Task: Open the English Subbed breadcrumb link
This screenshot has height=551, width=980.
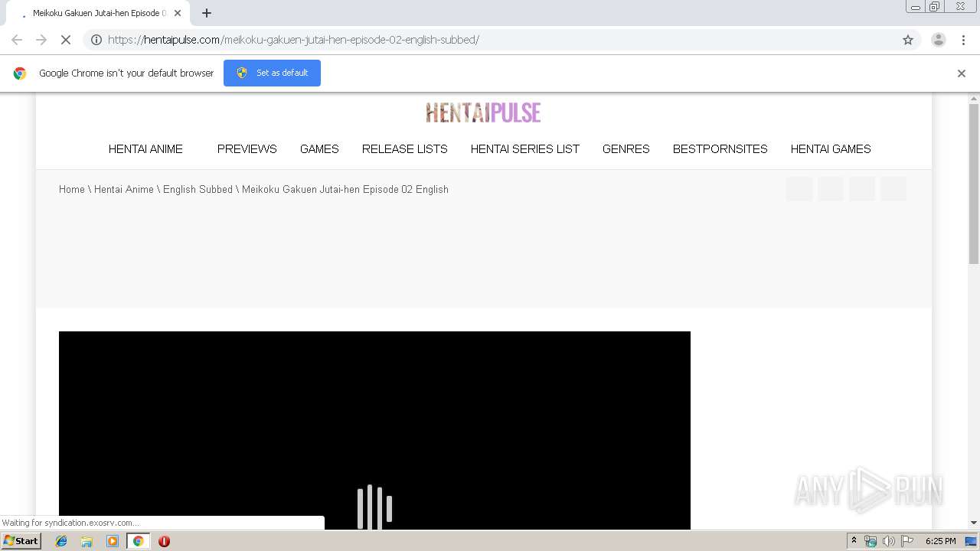Action: click(198, 190)
